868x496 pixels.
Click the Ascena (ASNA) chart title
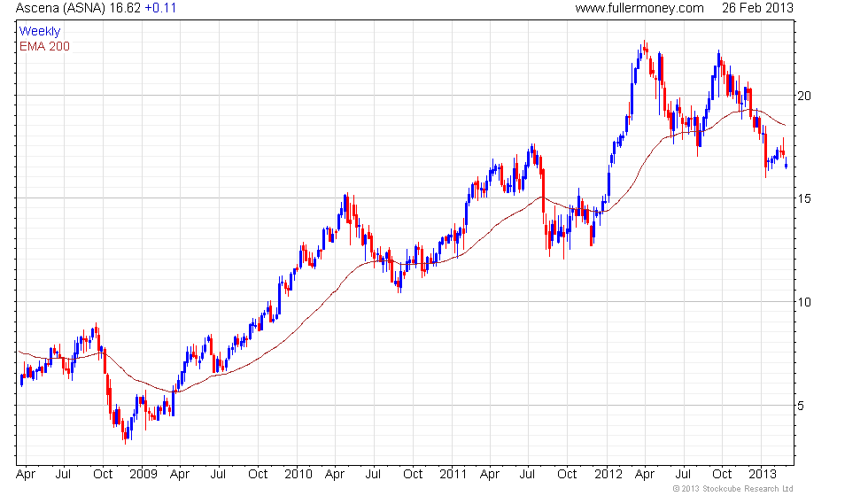[60, 8]
